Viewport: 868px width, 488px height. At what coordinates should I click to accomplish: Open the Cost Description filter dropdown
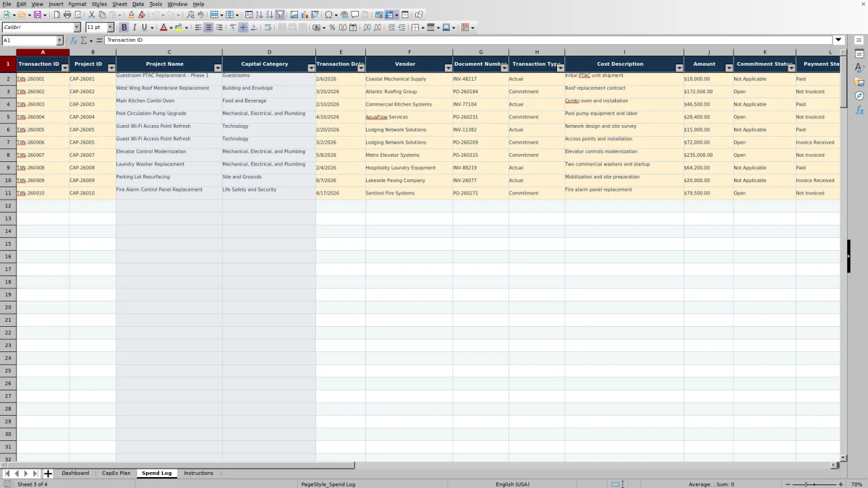click(x=679, y=67)
